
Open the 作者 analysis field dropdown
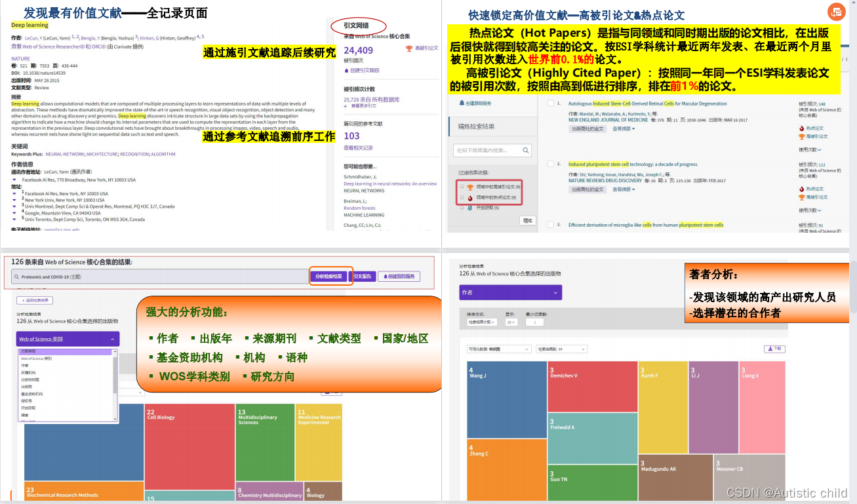[511, 292]
